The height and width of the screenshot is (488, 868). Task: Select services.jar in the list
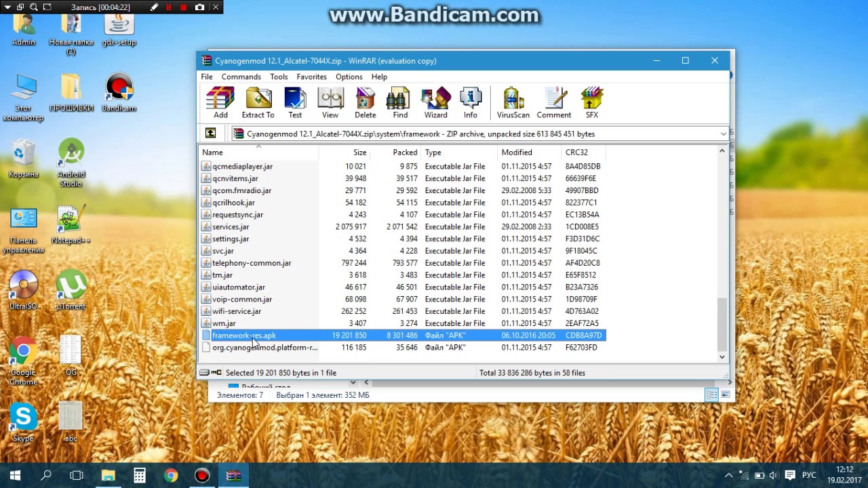pos(403,227)
